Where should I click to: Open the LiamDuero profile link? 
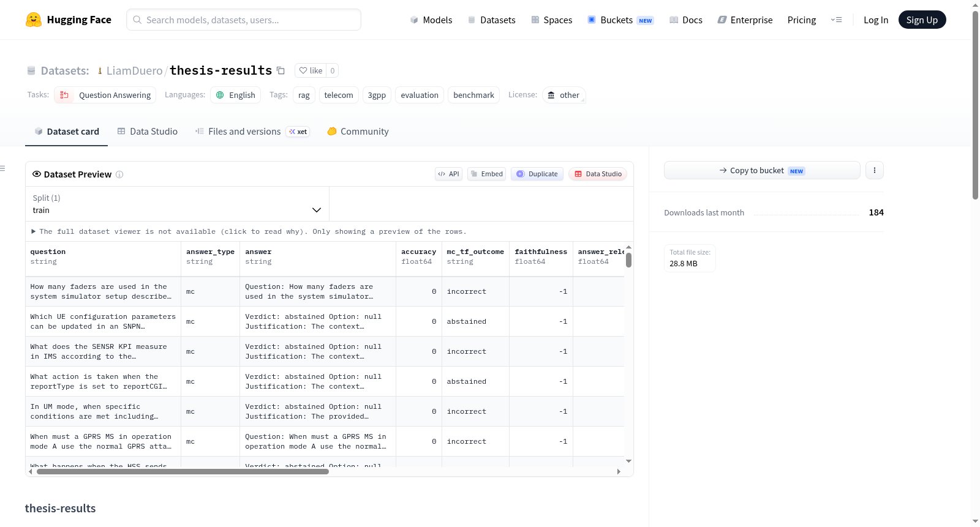tap(134, 70)
